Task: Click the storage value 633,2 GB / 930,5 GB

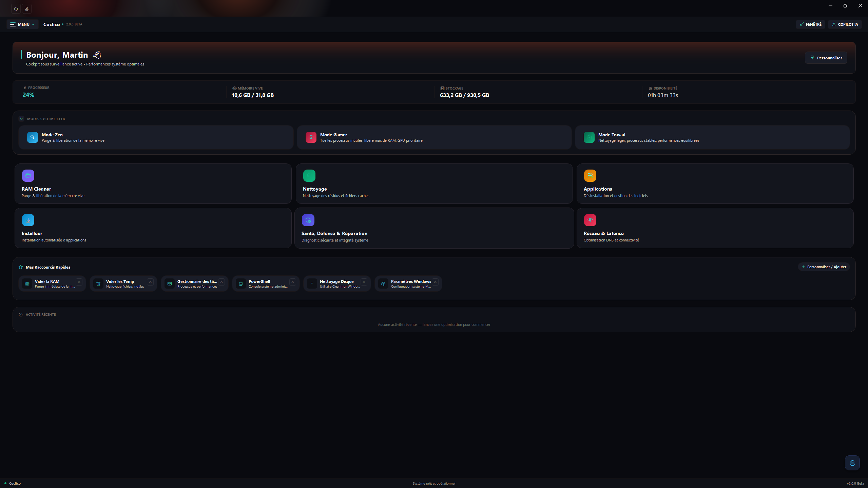Action: pos(464,95)
